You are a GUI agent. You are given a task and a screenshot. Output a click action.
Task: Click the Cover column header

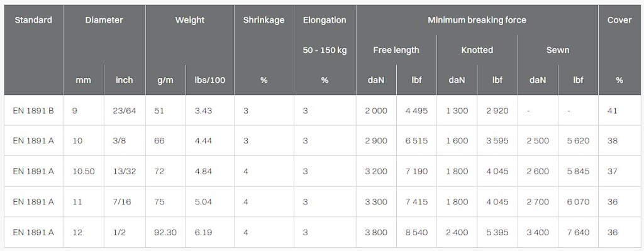pyautogui.click(x=619, y=20)
